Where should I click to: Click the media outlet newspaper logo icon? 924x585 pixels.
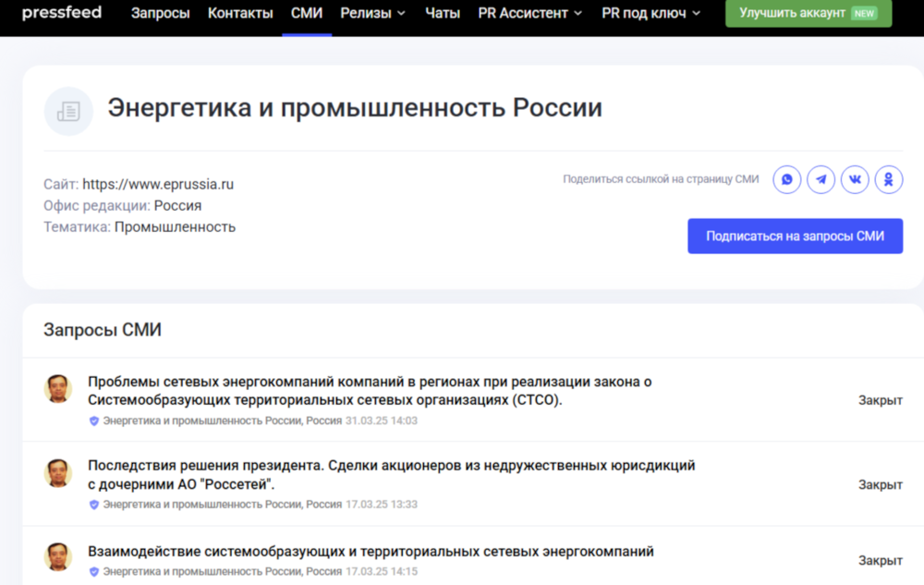click(68, 111)
